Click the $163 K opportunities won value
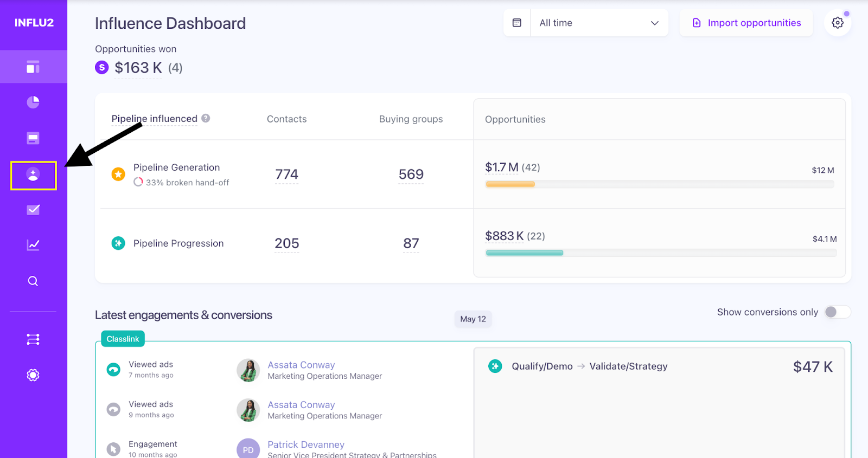This screenshot has width=868, height=458. [138, 68]
